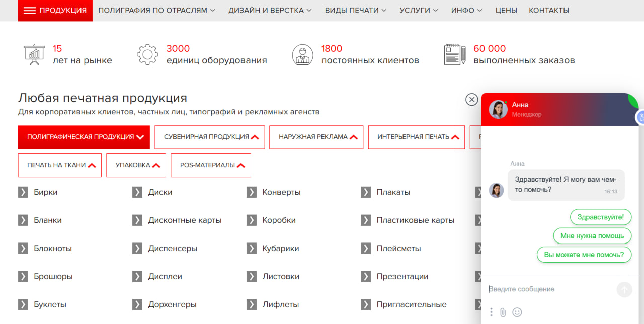Viewport: 644px width, 324px height.
Task: Focus the 'Введите сообщение' chat input
Action: click(x=548, y=289)
